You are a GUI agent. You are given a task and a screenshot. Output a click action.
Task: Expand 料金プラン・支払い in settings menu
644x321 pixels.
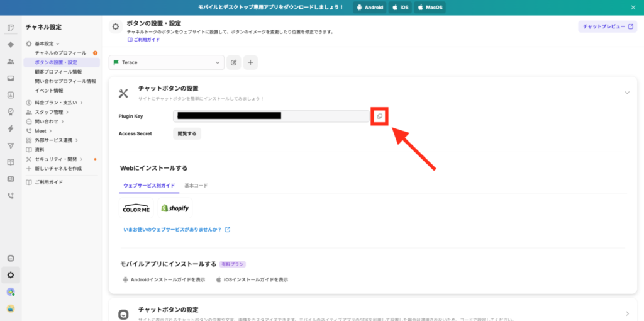57,103
